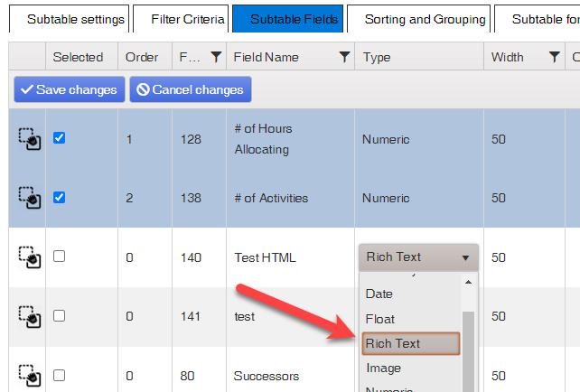The height and width of the screenshot is (392, 580).
Task: Check Selected box for Successors row
Action: [60, 375]
